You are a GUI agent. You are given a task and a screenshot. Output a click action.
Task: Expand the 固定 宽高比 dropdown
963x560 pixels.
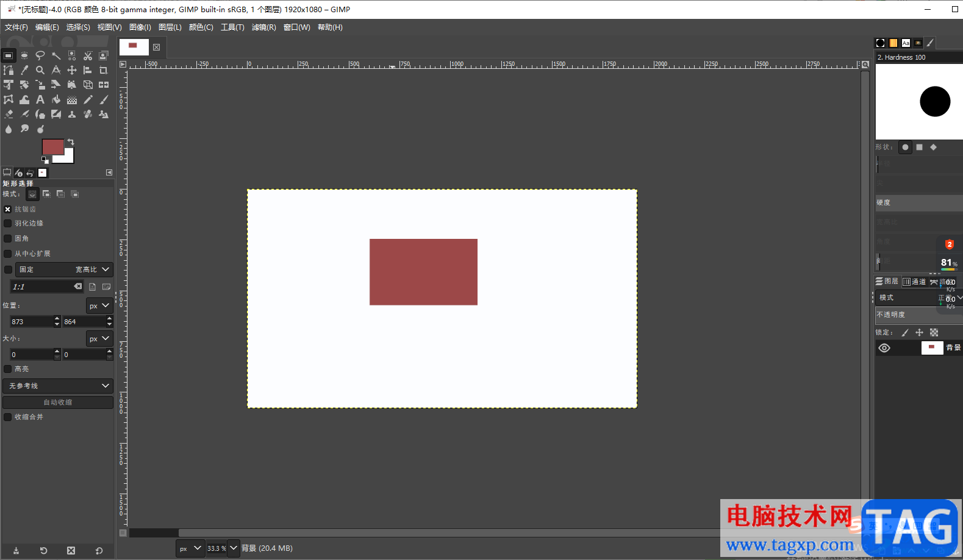pyautogui.click(x=63, y=269)
